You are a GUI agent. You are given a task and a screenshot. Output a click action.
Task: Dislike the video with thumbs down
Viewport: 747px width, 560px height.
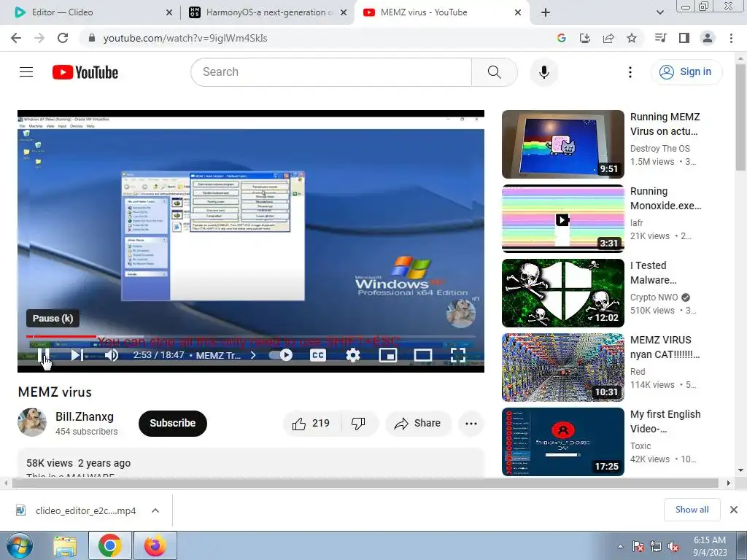358,424
